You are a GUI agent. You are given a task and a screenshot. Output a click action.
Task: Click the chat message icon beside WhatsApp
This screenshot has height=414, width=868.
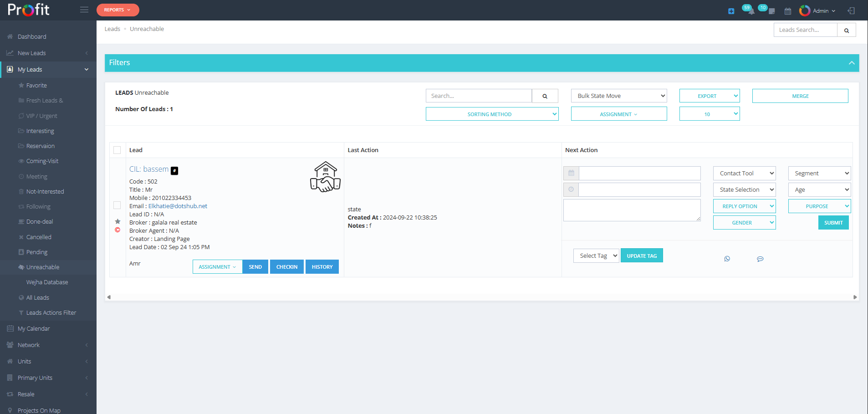coord(760,259)
